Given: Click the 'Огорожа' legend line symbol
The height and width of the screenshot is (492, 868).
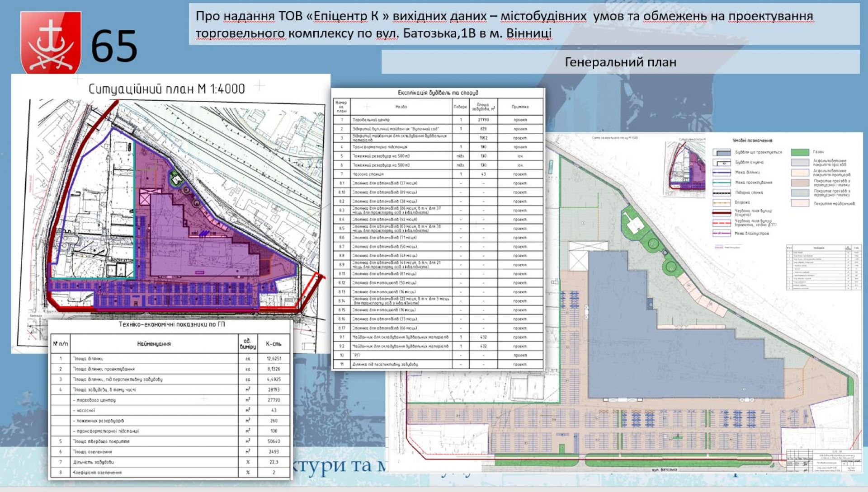Looking at the screenshot, I should [721, 202].
